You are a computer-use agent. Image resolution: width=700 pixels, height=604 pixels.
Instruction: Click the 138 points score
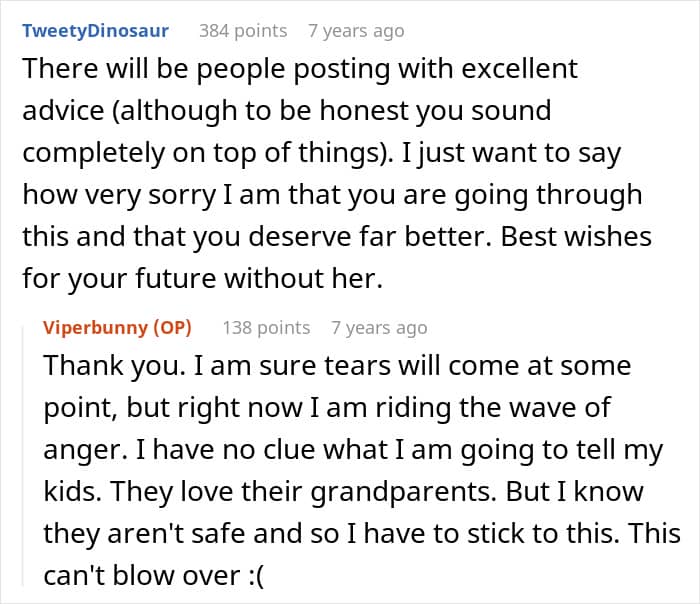coord(267,328)
